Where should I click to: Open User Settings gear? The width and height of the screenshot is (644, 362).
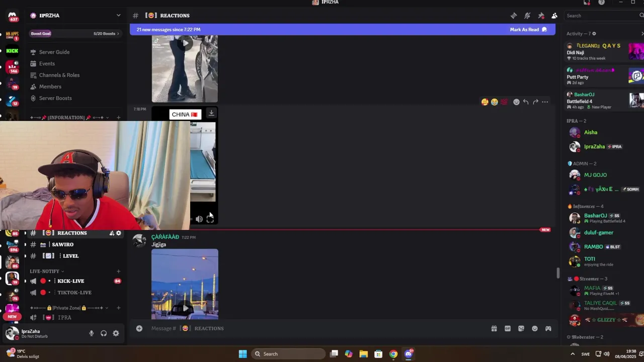[x=116, y=333]
